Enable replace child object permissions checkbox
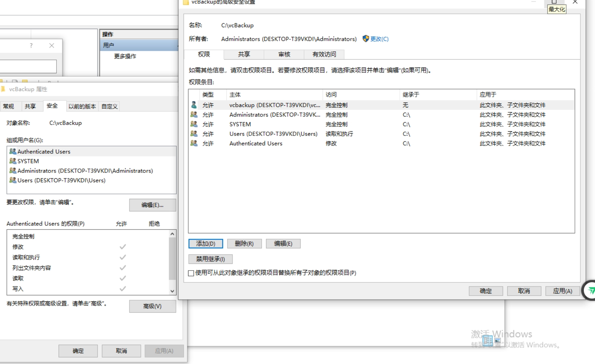 (x=191, y=273)
